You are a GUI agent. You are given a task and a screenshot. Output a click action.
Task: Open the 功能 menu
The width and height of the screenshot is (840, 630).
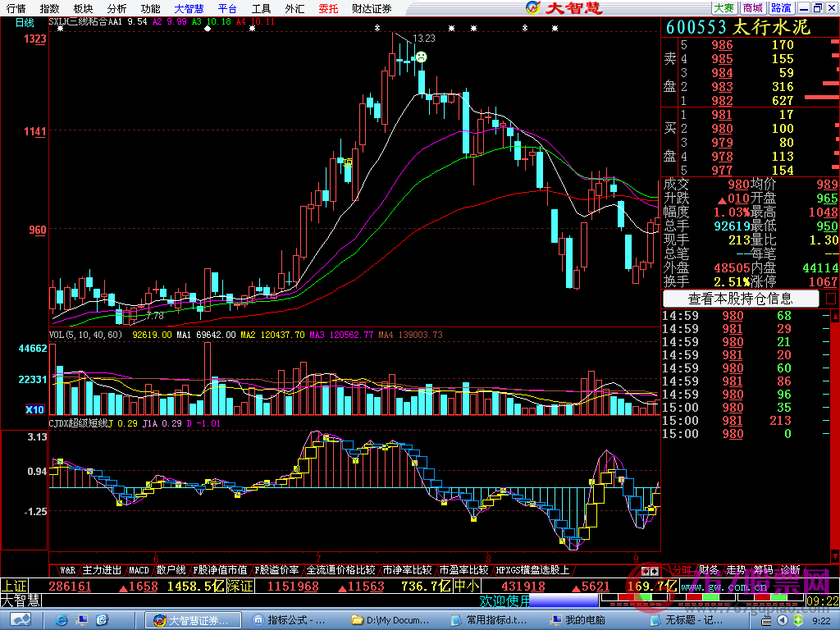pos(151,8)
